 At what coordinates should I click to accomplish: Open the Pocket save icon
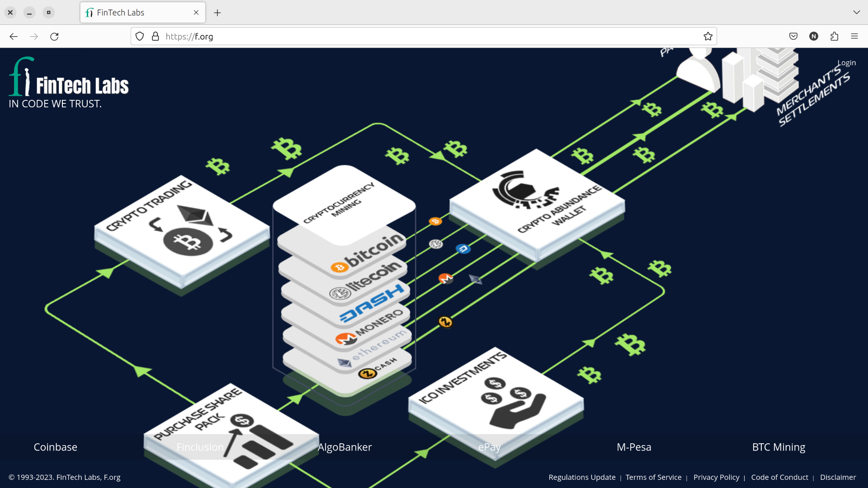tap(793, 37)
